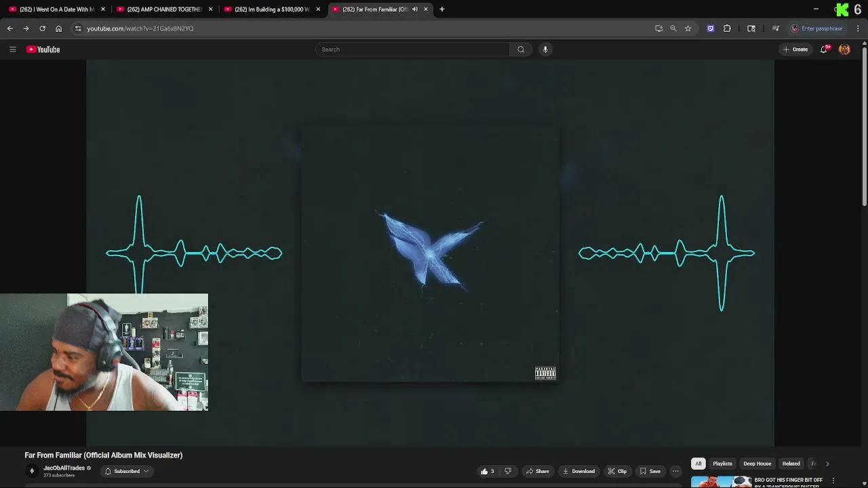Go back in browser history
The image size is (868, 488).
click(10, 28)
